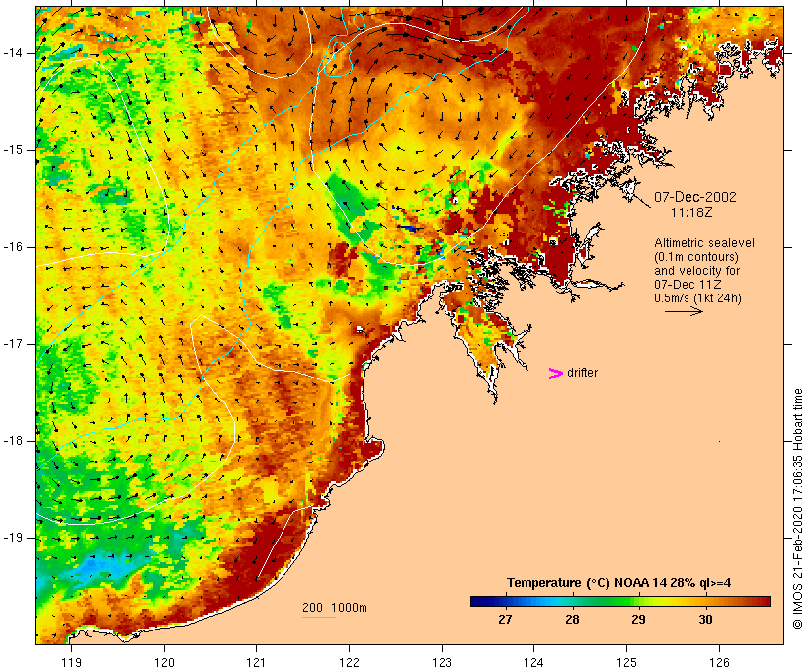Click the longitude axis label '122'

coord(349,663)
